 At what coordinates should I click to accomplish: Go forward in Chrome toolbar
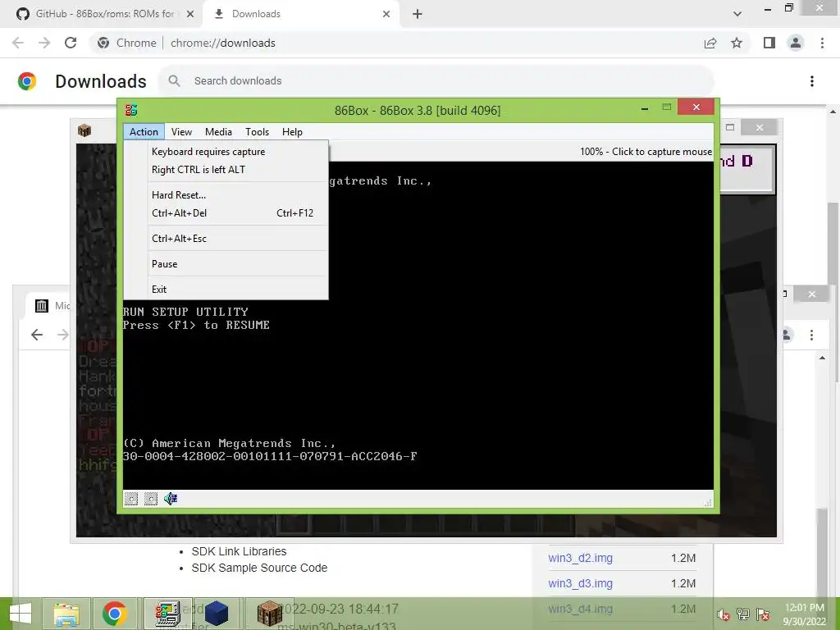pyautogui.click(x=44, y=43)
